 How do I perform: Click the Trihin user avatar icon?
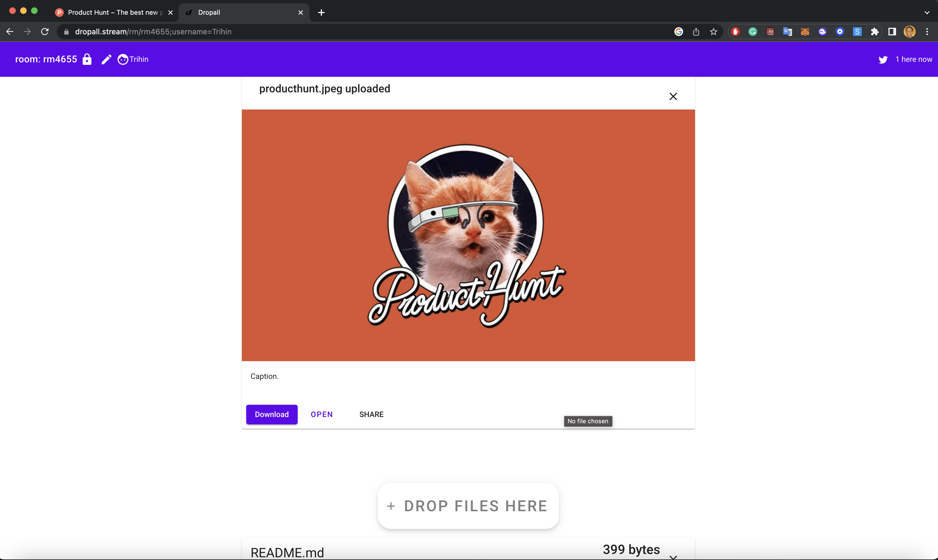tap(123, 59)
